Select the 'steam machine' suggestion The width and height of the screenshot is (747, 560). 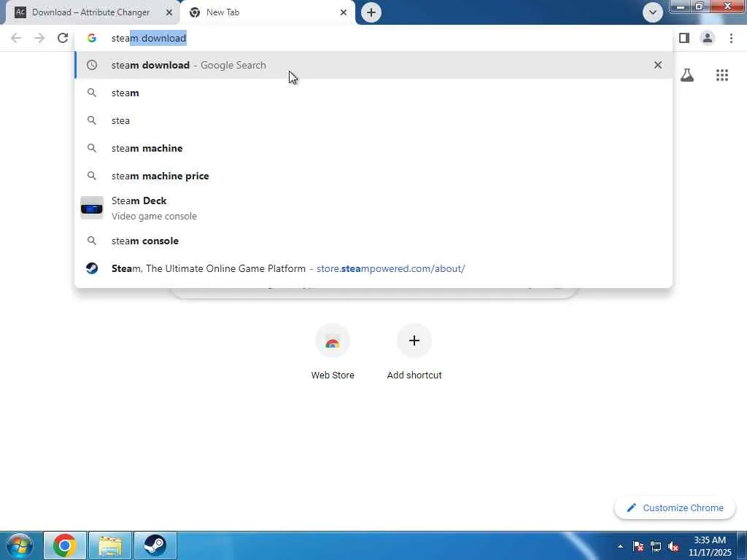point(373,148)
